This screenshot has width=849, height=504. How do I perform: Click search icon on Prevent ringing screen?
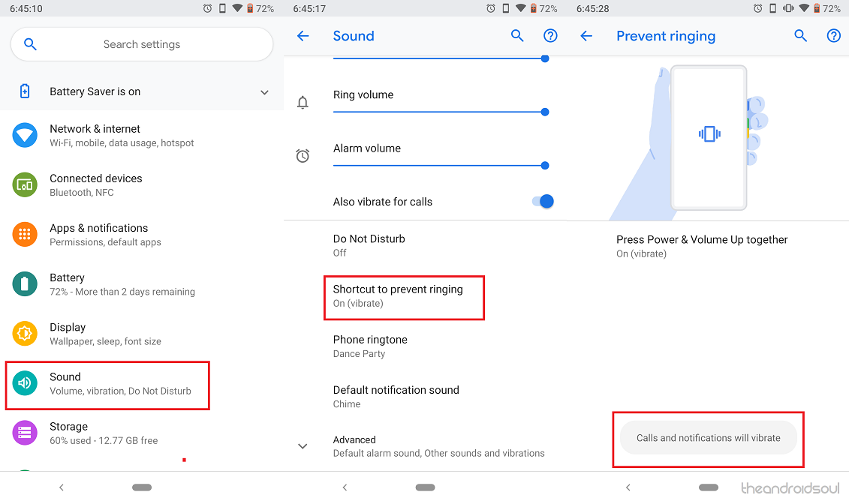pyautogui.click(x=800, y=36)
